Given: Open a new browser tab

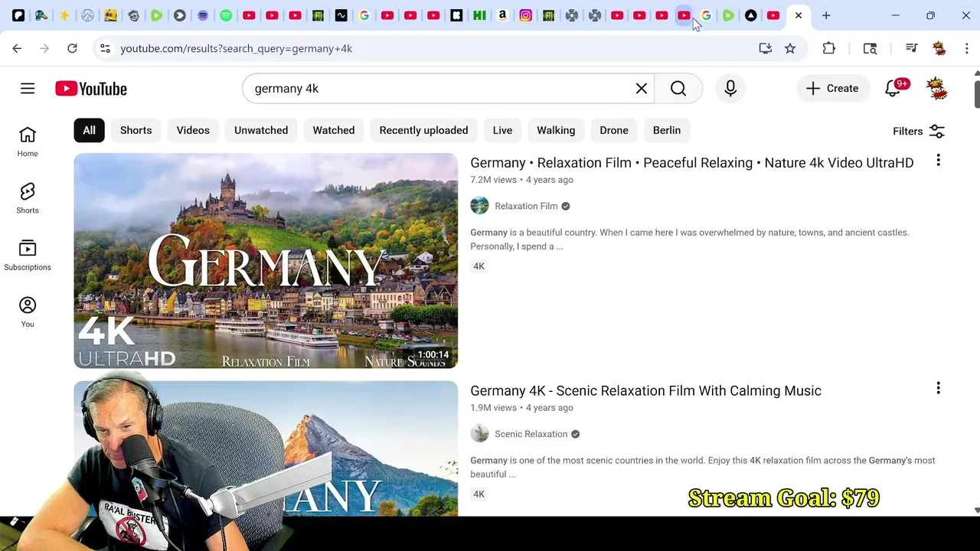Looking at the screenshot, I should point(826,15).
